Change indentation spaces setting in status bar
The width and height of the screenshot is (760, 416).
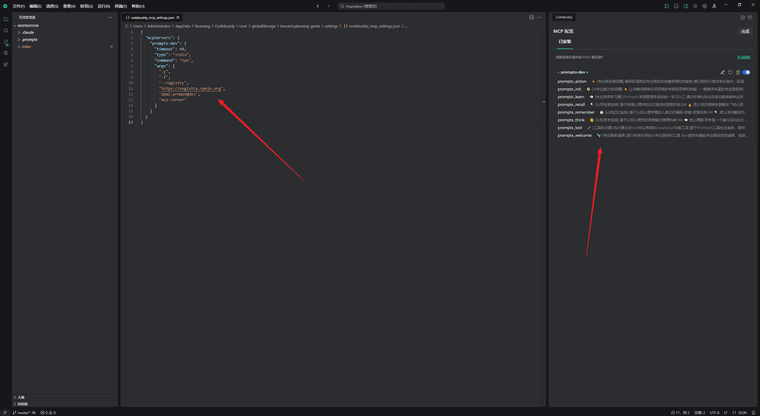pyautogui.click(x=699, y=413)
